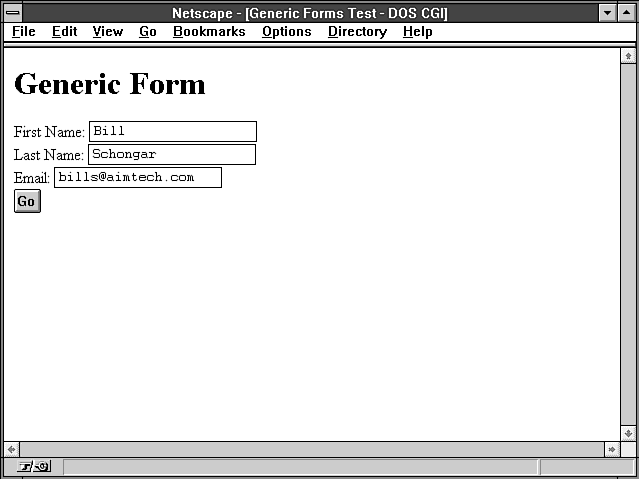Minimize the Netscape window
Screen dimensions: 639x479
pos(607,13)
